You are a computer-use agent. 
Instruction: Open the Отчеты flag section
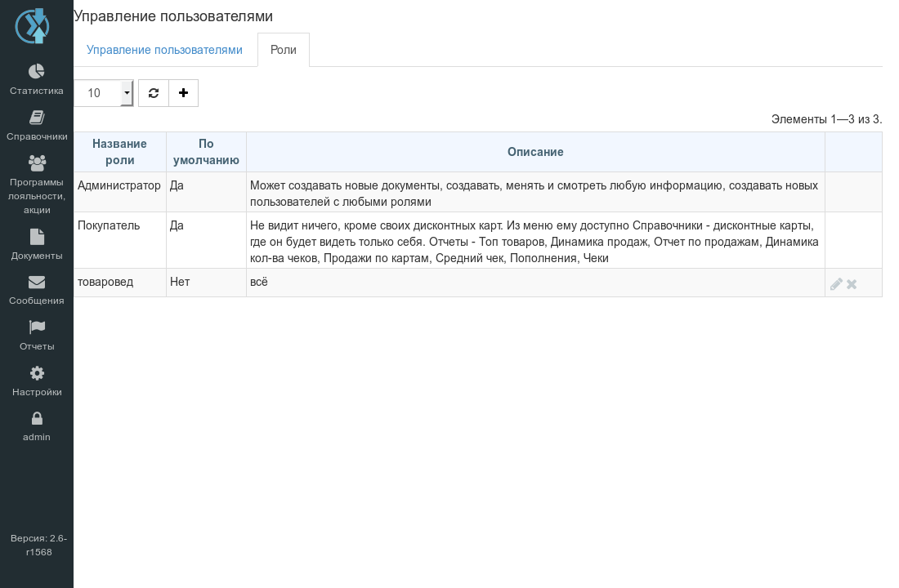coord(37,335)
